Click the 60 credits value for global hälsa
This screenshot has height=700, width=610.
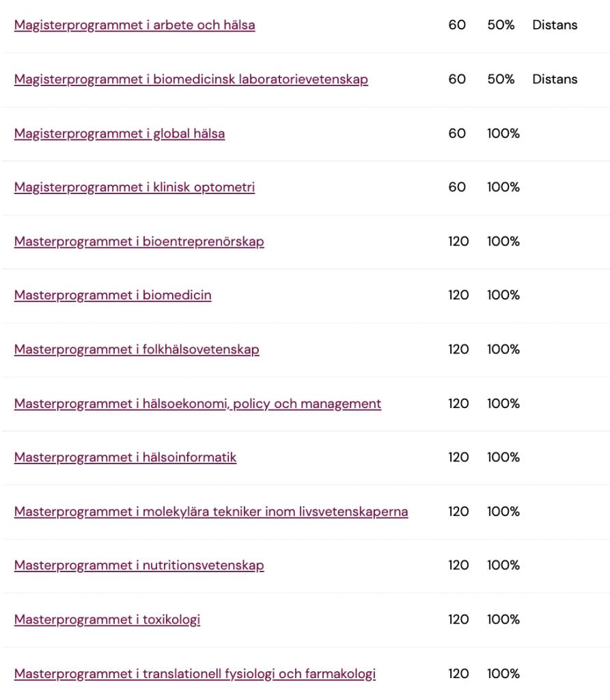tap(457, 133)
